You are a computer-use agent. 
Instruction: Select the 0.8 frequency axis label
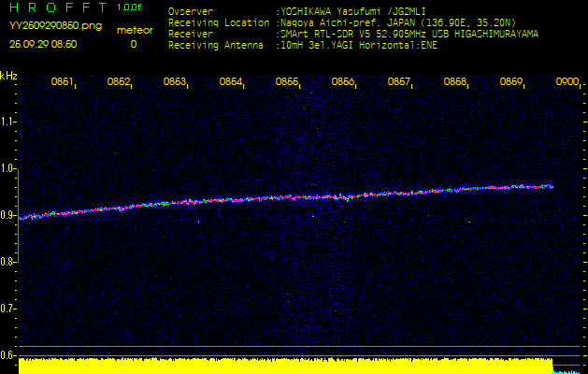(x=8, y=262)
